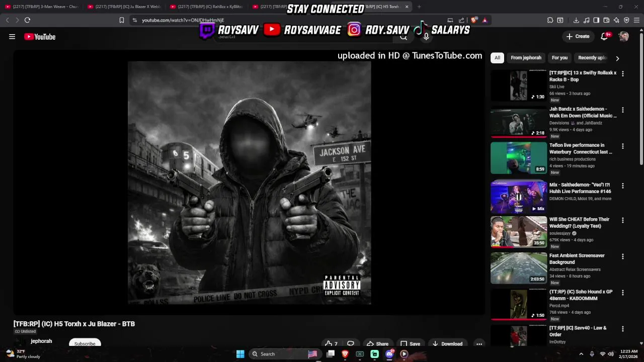Select the For you chip

(x=559, y=58)
